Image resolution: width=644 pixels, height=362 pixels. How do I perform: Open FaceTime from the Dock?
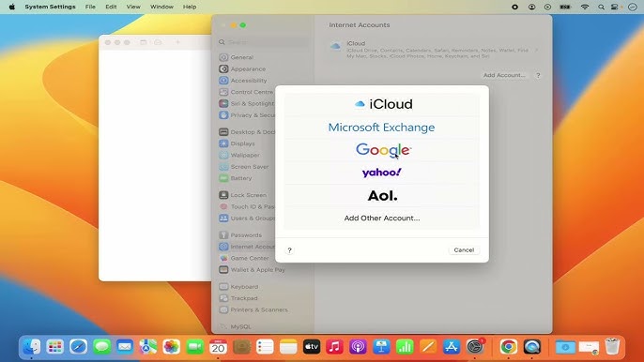[194, 347]
